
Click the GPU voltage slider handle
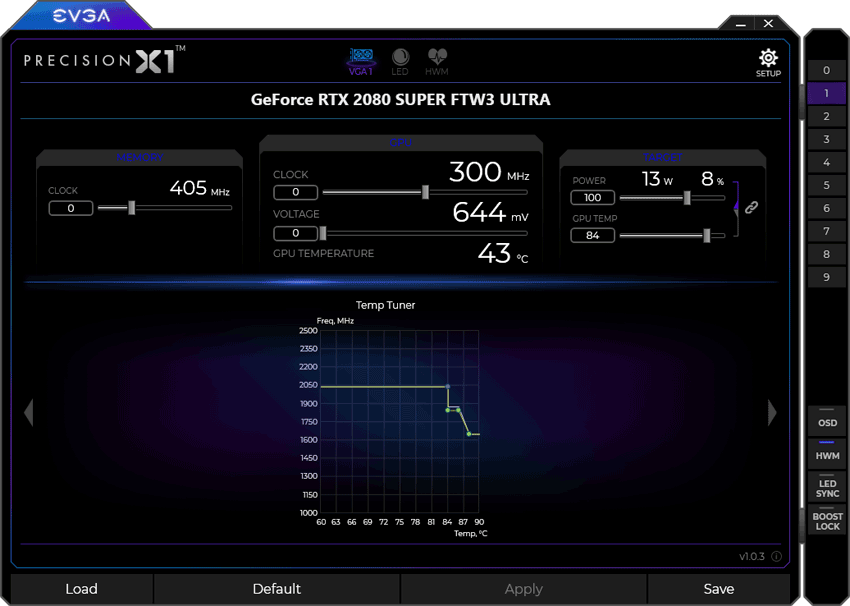pos(323,233)
